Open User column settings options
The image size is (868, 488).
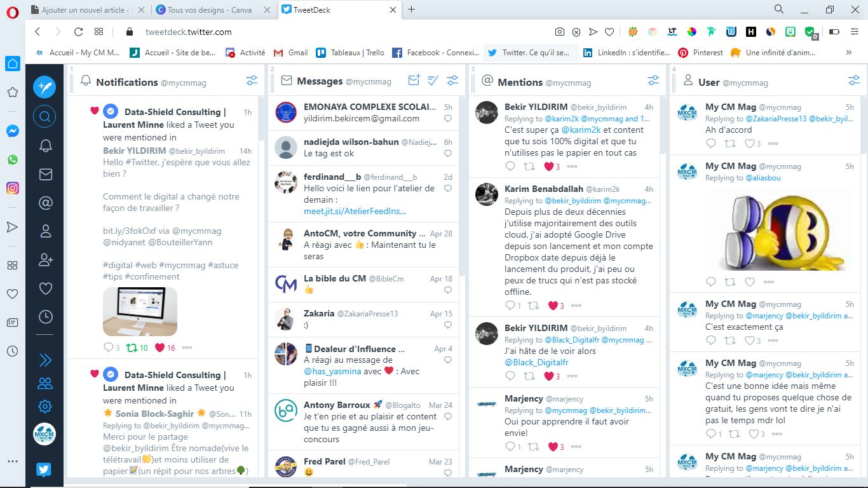tap(854, 81)
